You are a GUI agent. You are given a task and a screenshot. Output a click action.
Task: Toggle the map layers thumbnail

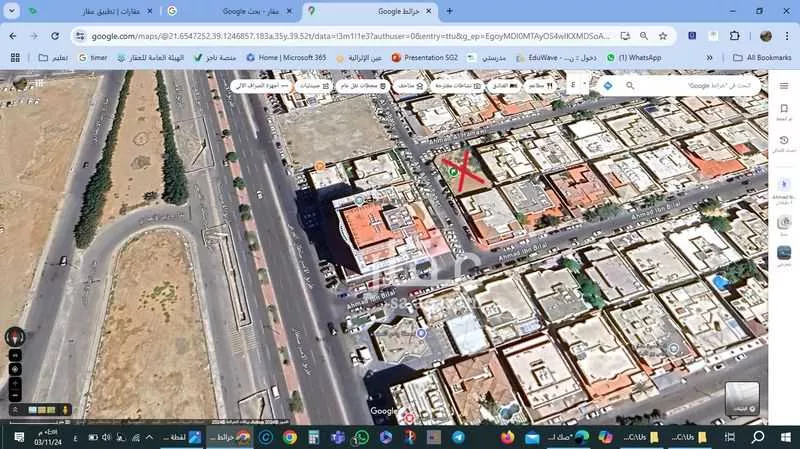tap(741, 397)
